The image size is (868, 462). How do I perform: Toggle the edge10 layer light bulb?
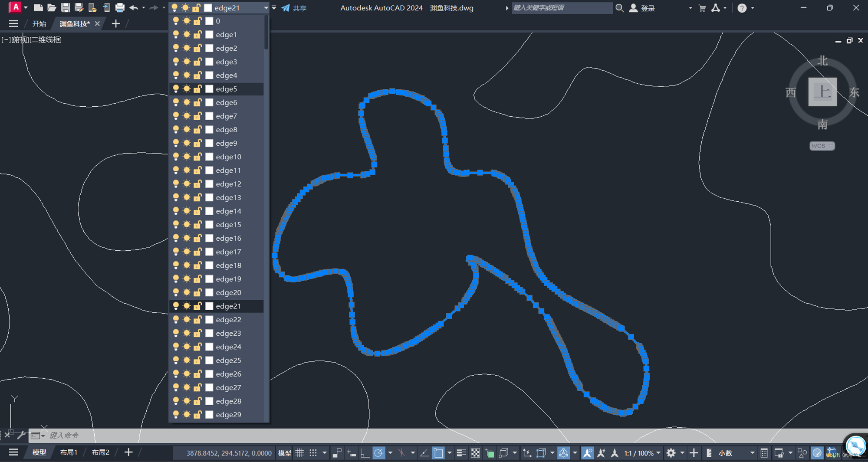[176, 157]
